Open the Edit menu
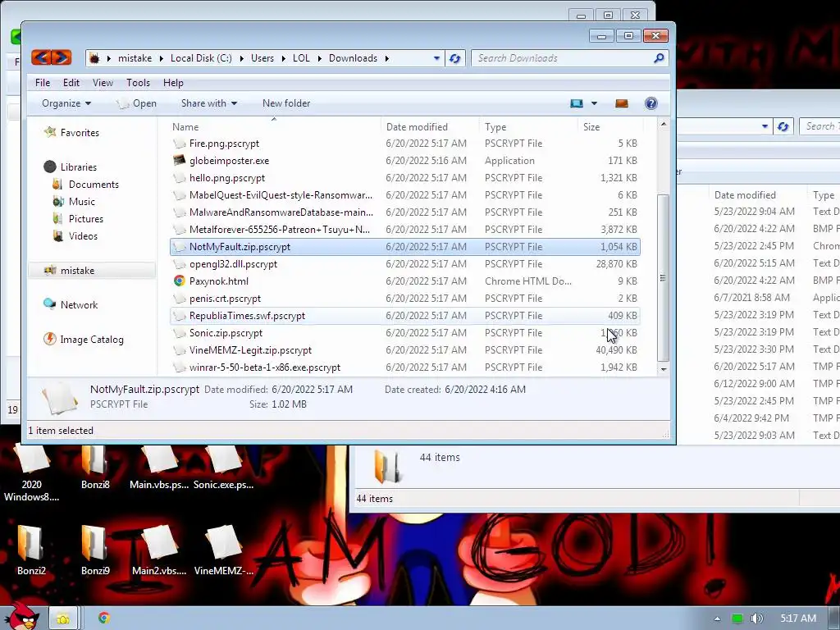Viewport: 840px width, 630px height. click(71, 83)
